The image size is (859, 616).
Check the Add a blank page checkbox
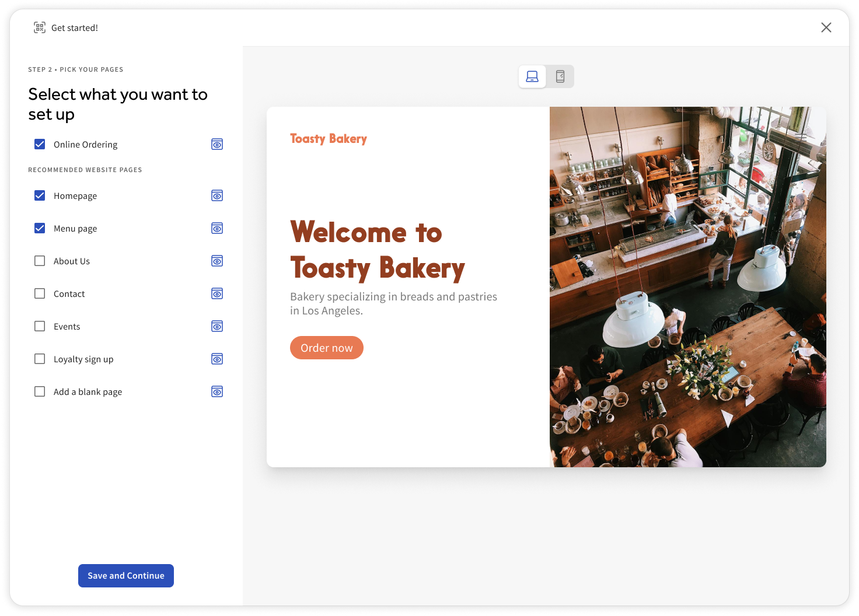click(x=40, y=391)
